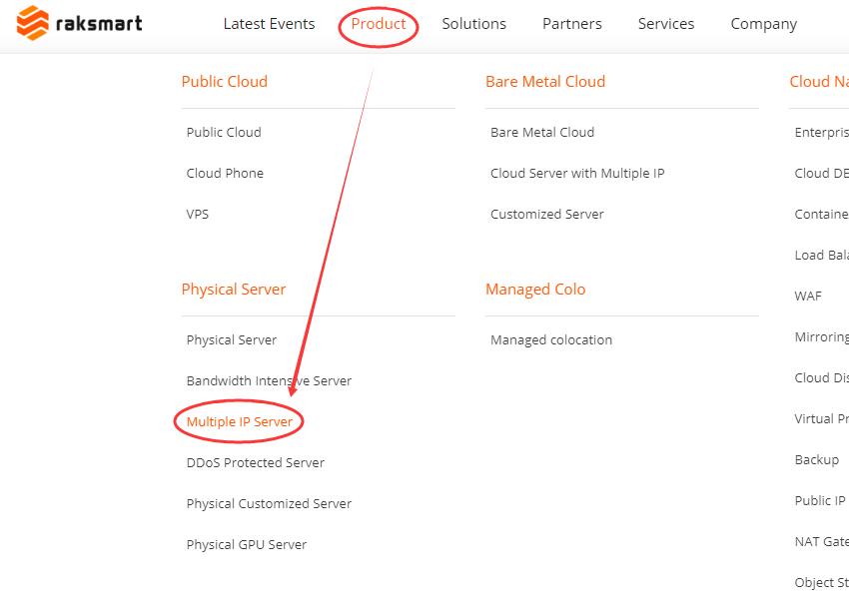Open Physical Customized Server link

269,504
